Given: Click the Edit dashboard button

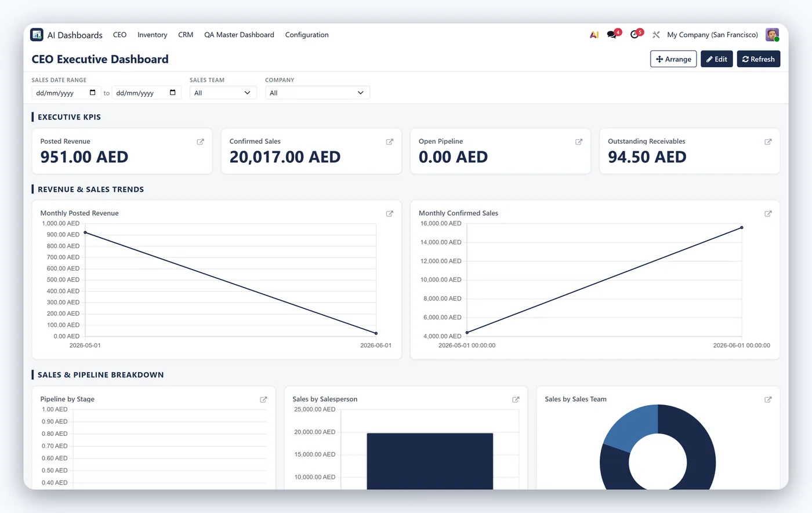Looking at the screenshot, I should [717, 59].
